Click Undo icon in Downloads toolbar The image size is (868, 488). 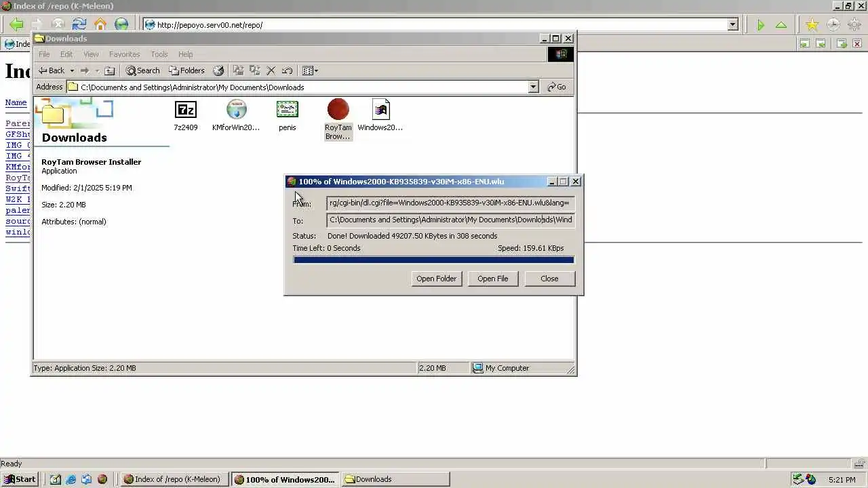288,70
